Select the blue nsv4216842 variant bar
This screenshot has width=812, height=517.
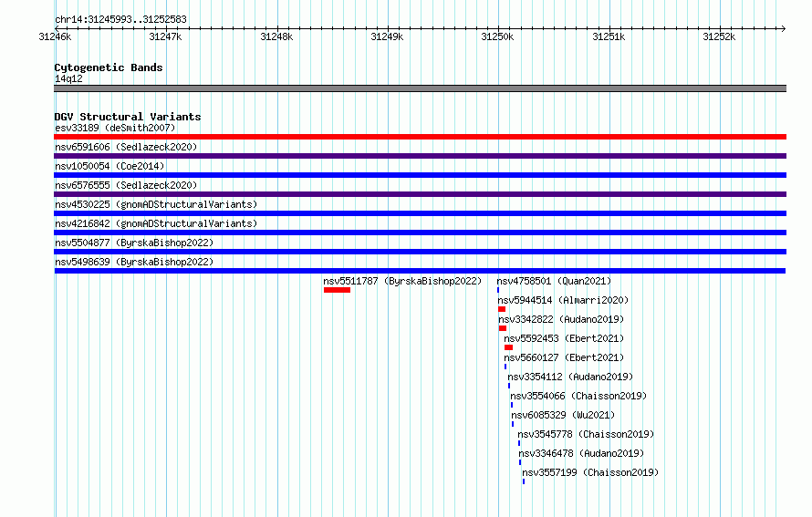(420, 233)
